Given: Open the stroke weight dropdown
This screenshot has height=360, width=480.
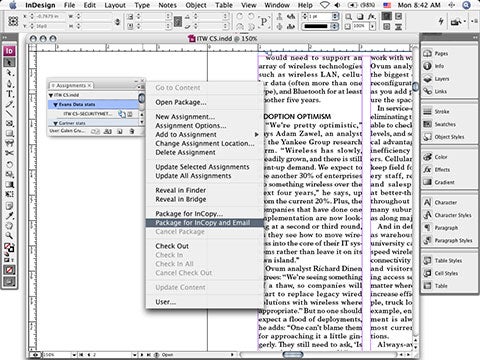Looking at the screenshot, I should click(335, 16).
